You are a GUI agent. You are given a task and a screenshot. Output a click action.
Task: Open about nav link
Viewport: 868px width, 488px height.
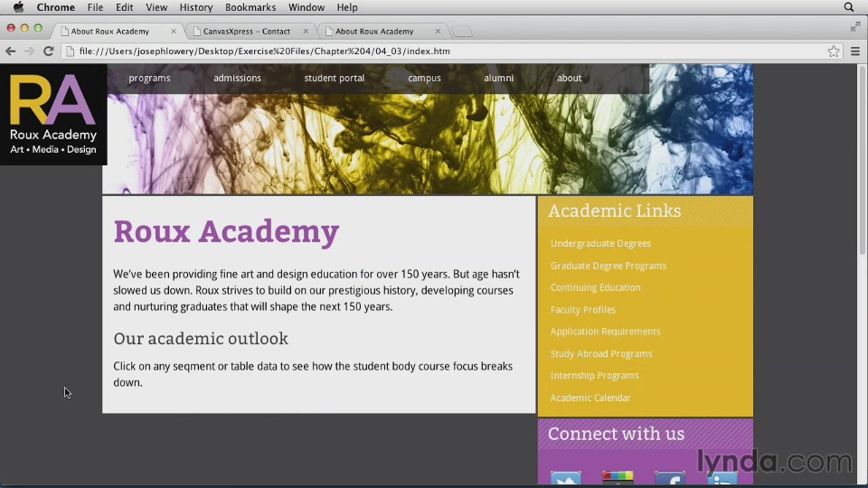[569, 78]
